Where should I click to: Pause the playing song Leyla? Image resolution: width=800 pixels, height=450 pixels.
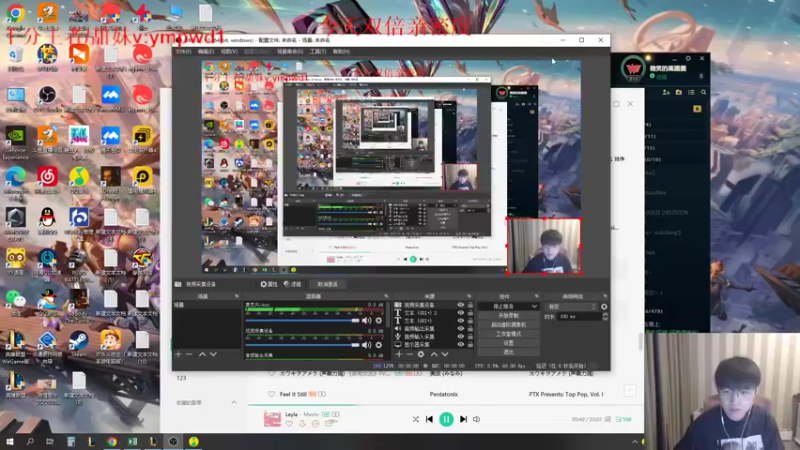(x=446, y=419)
